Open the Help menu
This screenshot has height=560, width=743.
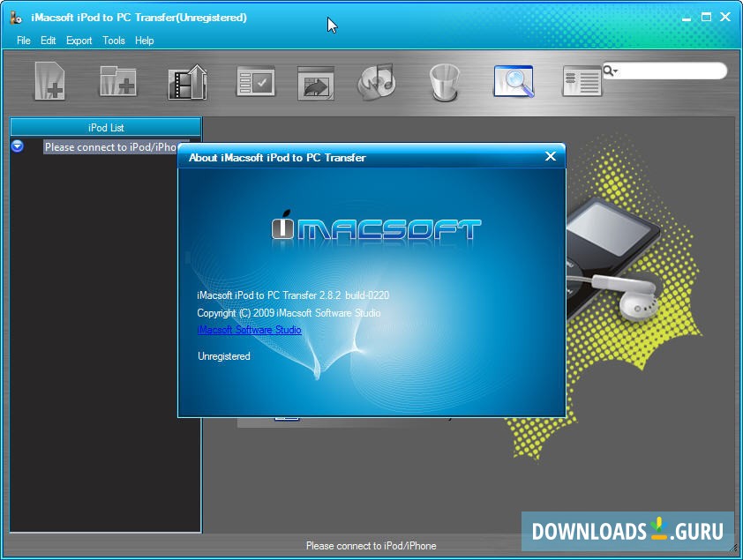tap(144, 41)
